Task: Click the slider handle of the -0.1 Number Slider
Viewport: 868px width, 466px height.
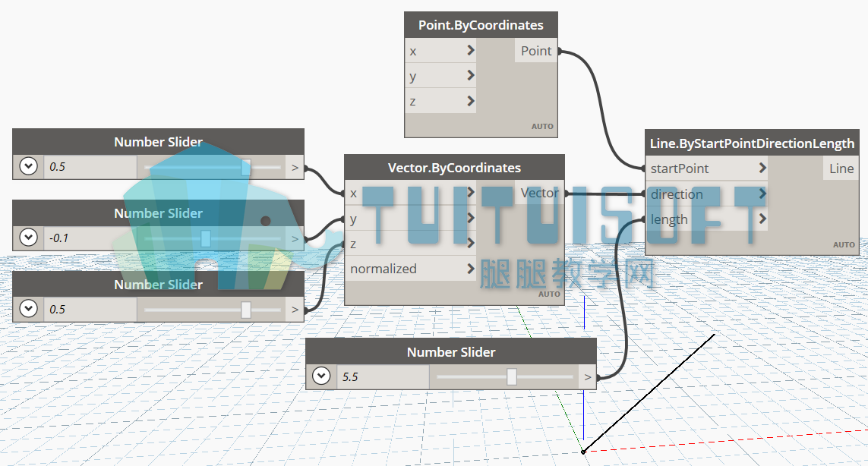Action: (x=205, y=238)
